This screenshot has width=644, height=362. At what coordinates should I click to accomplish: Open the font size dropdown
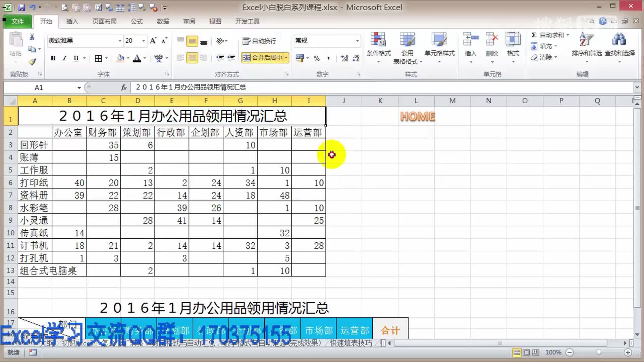coord(144,41)
